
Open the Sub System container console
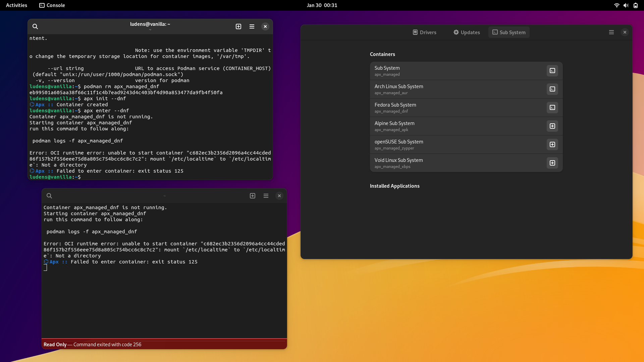pos(552,70)
